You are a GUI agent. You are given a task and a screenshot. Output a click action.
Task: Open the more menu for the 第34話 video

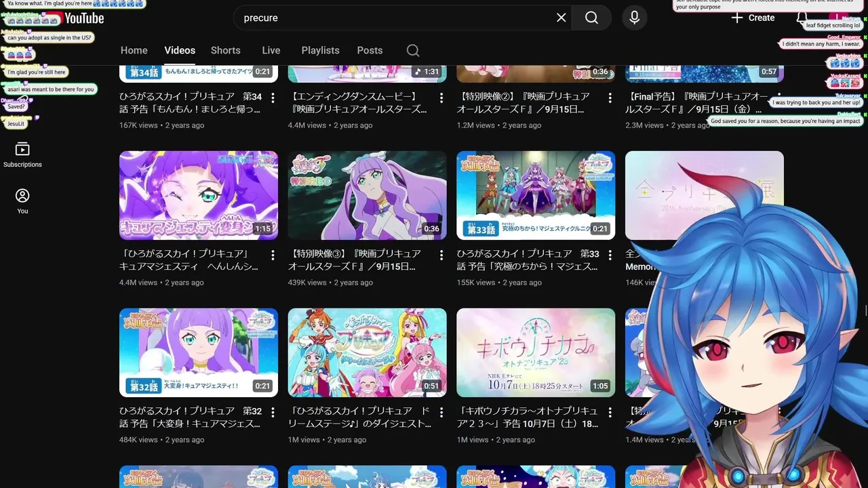273,98
